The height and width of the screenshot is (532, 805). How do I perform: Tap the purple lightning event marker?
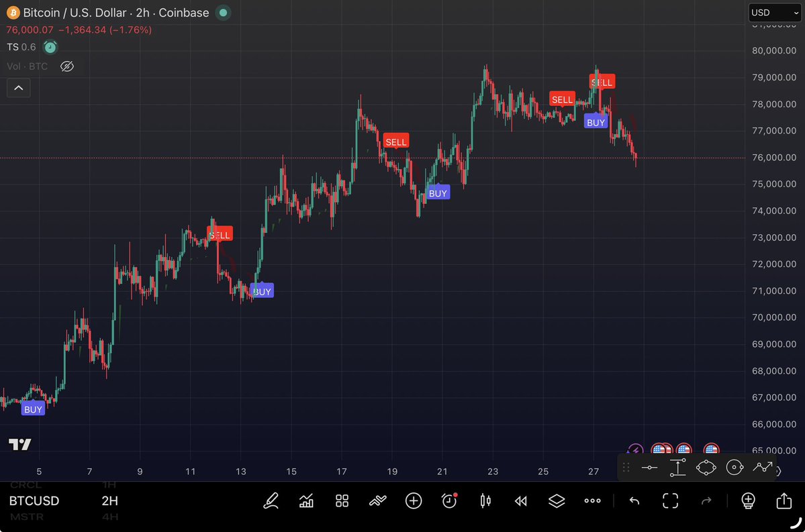tap(635, 450)
